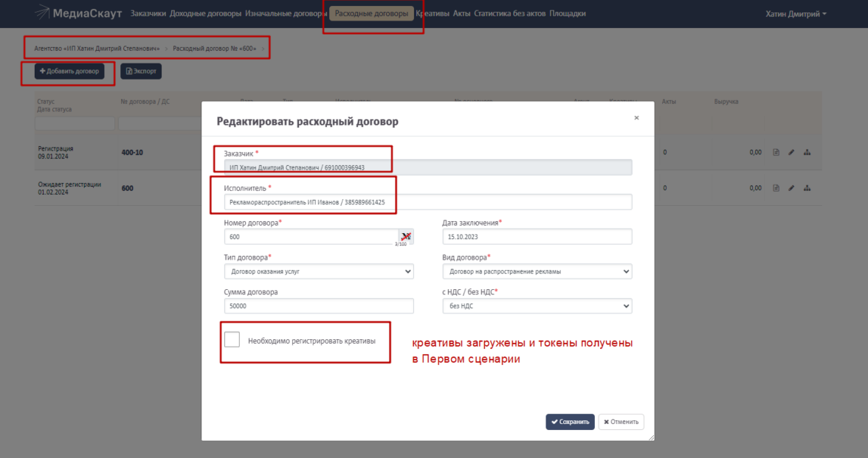Viewport: 868px width, 458px height.
Task: Enable 'Необходимо регистрировать креативы' checkbox
Action: [232, 339]
